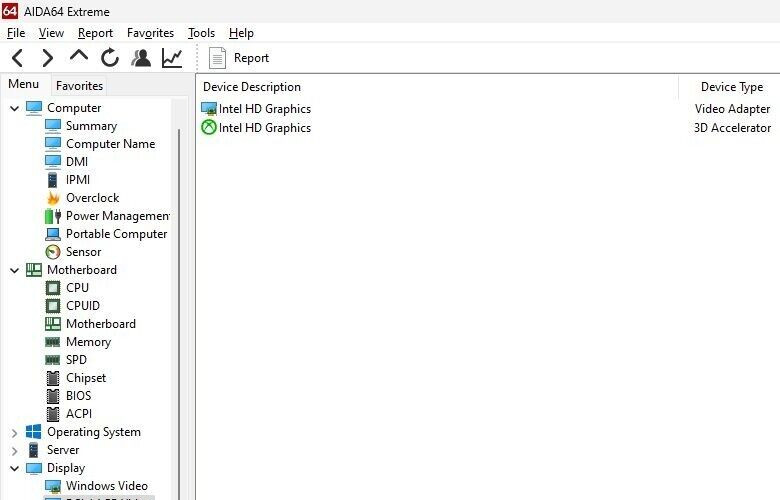Viewport: 780px width, 500px height.
Task: Select the Overclock flame icon
Action: (53, 198)
